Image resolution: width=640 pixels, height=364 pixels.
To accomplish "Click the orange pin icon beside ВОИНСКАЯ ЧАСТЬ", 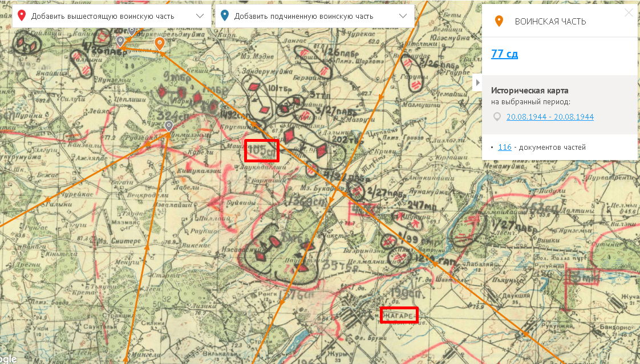I will (499, 21).
